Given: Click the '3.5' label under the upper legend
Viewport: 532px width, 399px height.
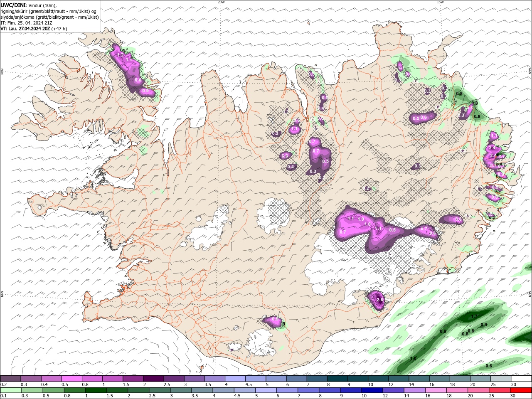Looking at the screenshot, I should 207,384.
